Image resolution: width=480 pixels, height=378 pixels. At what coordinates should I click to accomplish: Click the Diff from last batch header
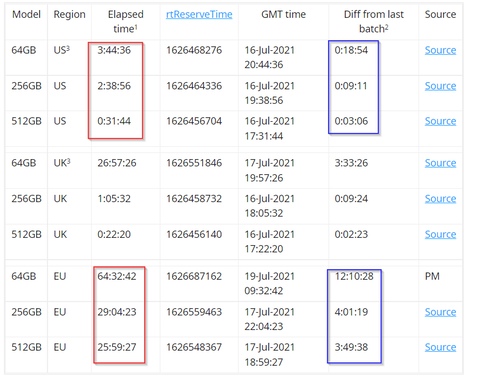click(373, 21)
